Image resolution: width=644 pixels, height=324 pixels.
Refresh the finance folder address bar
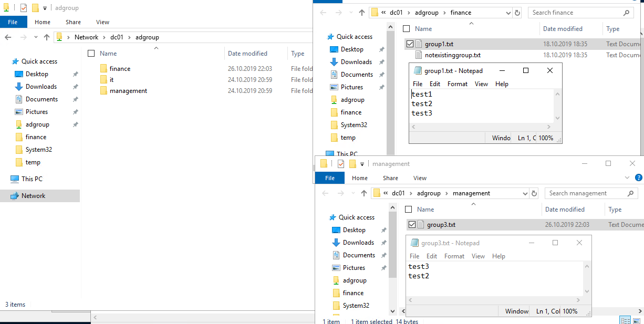point(517,13)
